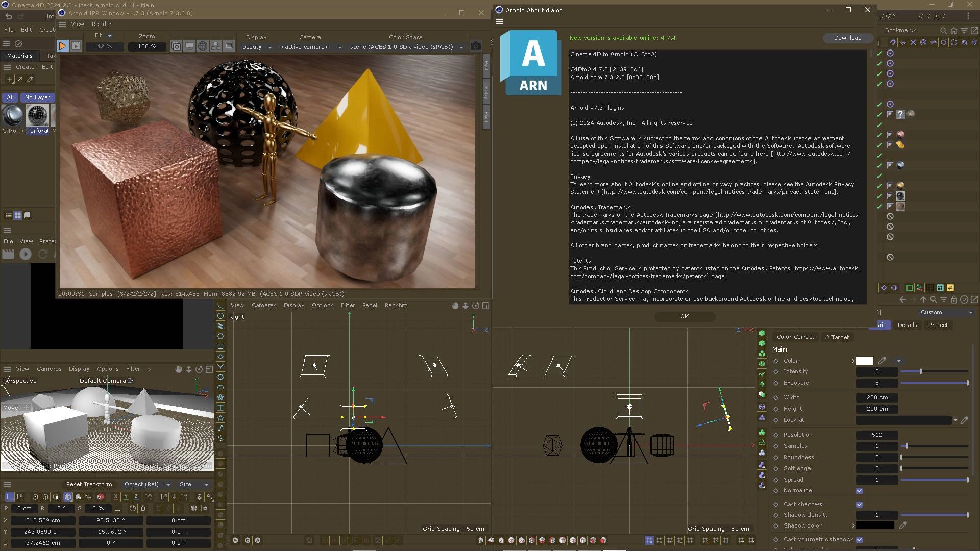Click the Color eyedropper icon in Main settings
The height and width of the screenshot is (551, 980).
pyautogui.click(x=882, y=361)
